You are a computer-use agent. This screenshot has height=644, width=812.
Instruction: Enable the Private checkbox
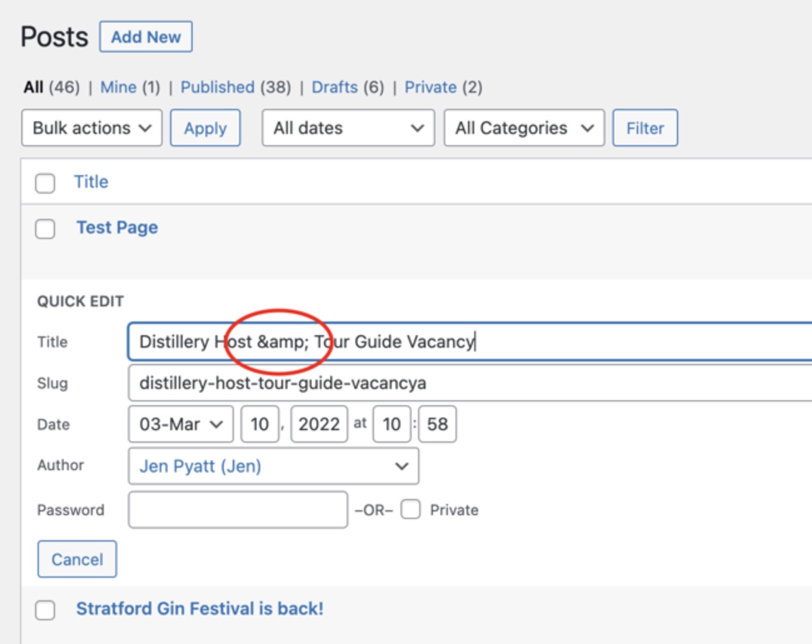tap(411, 510)
